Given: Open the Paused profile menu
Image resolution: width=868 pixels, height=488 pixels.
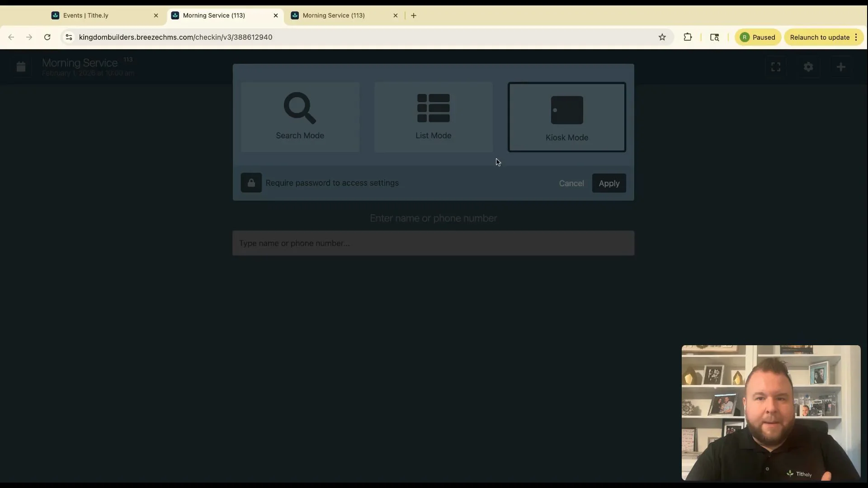Looking at the screenshot, I should (758, 38).
